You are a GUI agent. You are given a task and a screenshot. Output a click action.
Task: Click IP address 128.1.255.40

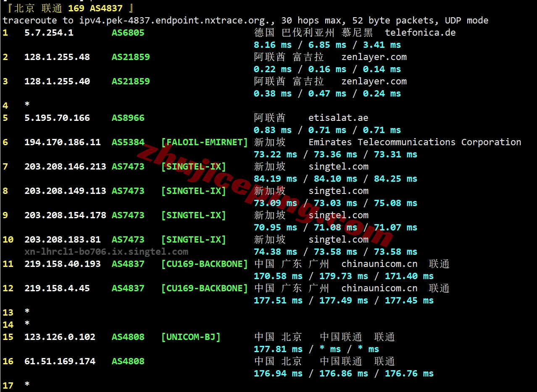57,81
